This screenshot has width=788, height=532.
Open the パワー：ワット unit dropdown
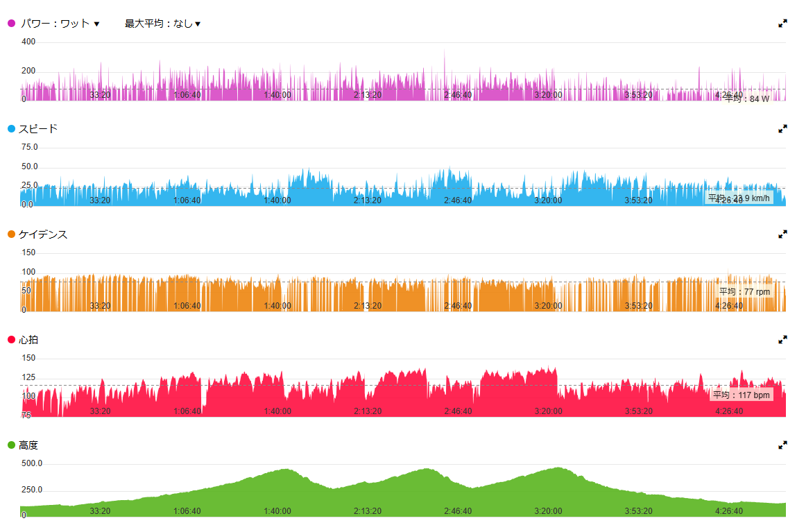click(x=60, y=24)
